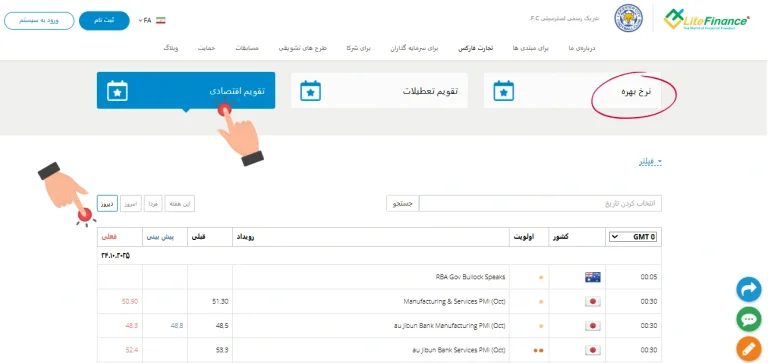Click the orange pencil feedback button
Image resolution: width=768 pixels, height=363 pixels.
point(748,349)
